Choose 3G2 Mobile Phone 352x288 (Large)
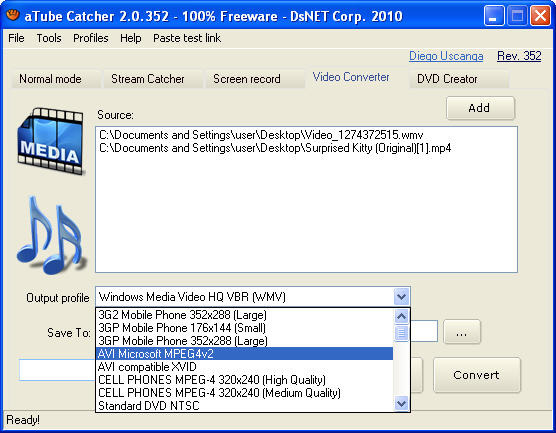Screen dimensions: 556x433 click(x=244, y=315)
